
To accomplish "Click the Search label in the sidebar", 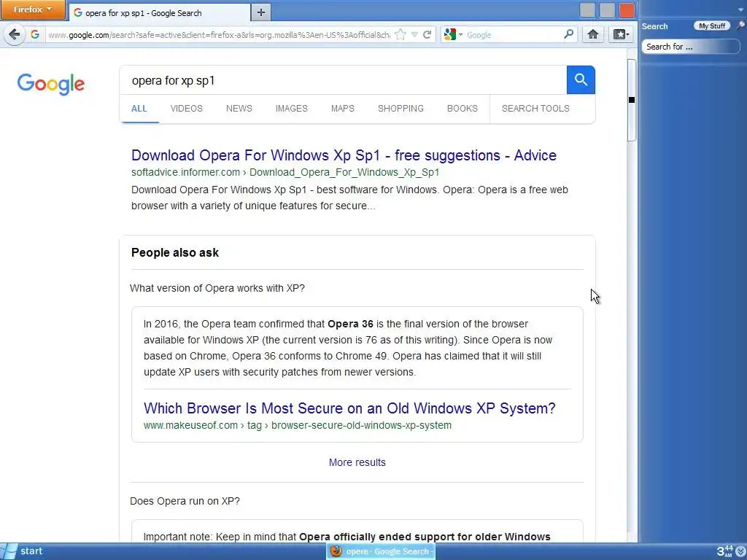I will coord(654,27).
